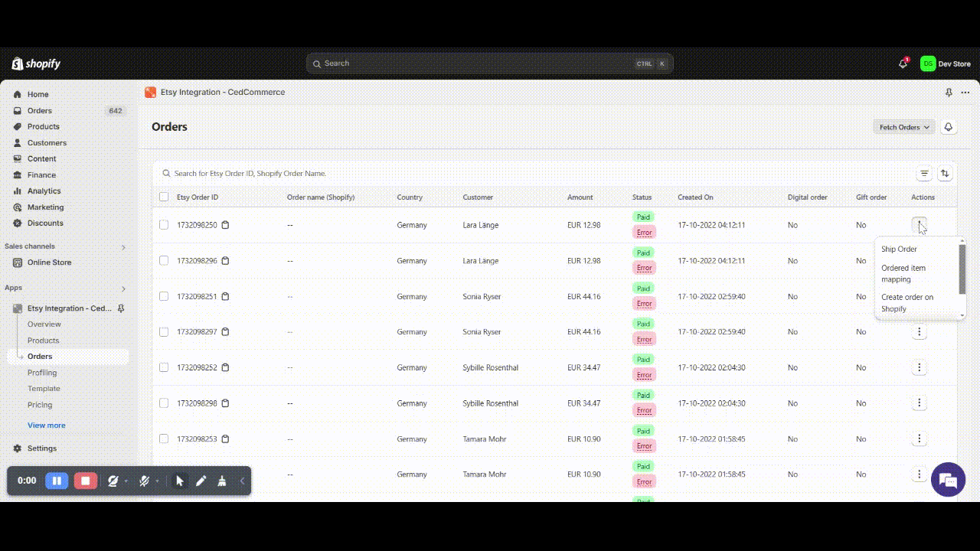Expand the Apps section chevron
The image size is (980, 551).
(x=123, y=289)
